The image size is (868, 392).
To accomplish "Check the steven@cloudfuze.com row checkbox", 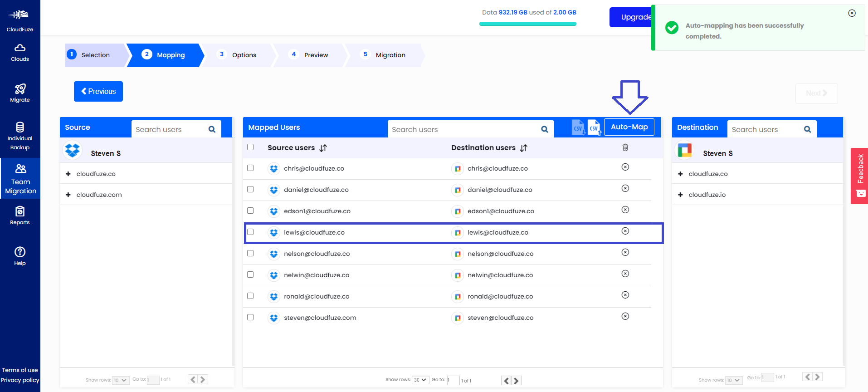I will pos(250,317).
